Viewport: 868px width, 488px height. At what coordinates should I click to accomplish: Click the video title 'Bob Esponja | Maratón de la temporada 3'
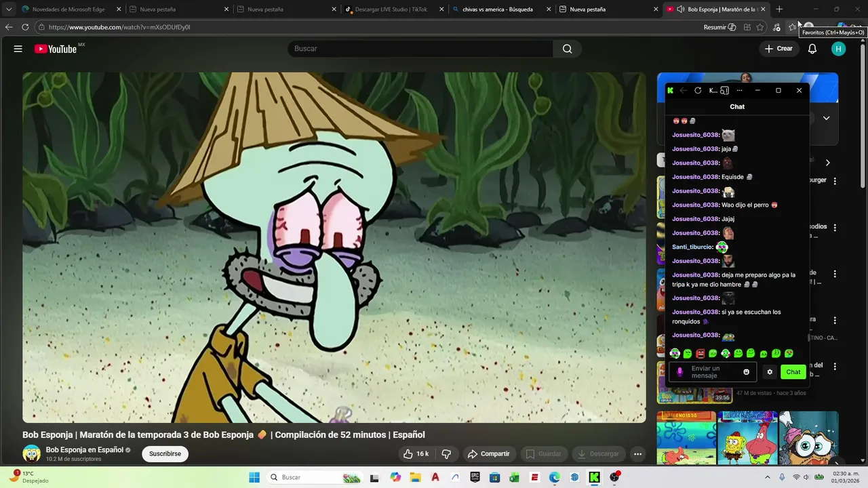coord(224,434)
